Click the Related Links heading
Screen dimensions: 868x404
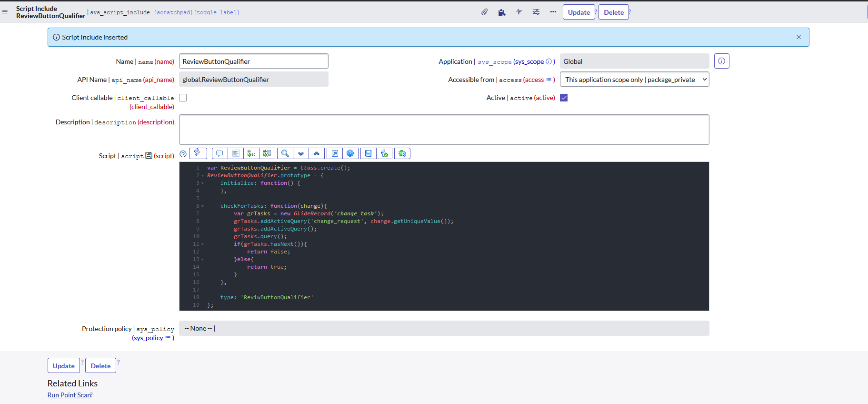(72, 383)
